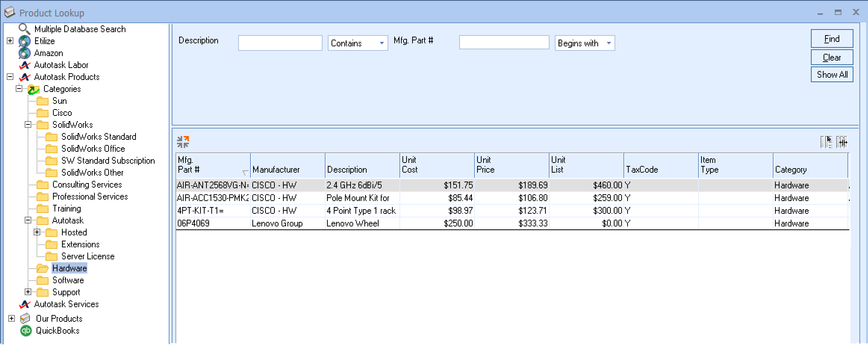The width and height of the screenshot is (868, 346).
Task: Click the Autotask Products source icon
Action: (x=25, y=77)
